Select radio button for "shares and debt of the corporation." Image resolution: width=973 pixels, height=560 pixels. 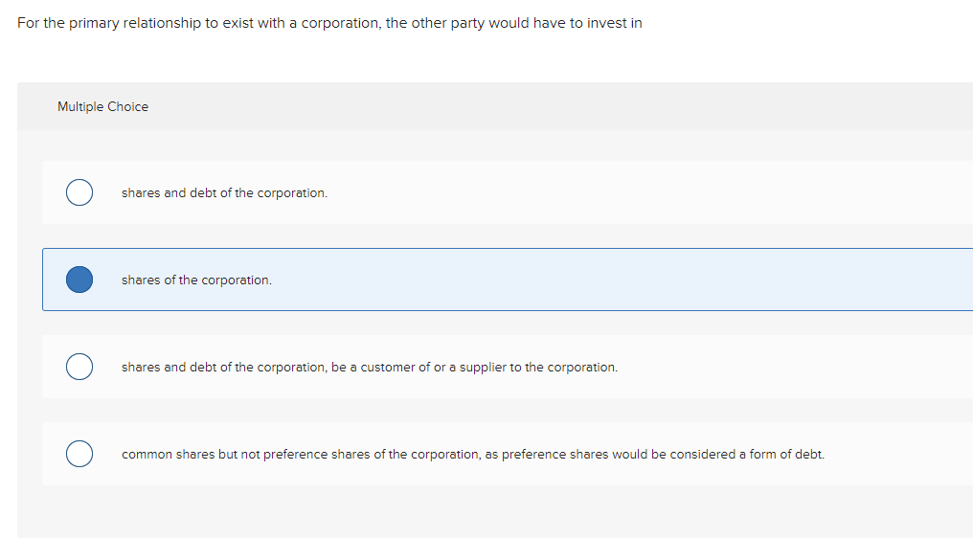(x=79, y=192)
